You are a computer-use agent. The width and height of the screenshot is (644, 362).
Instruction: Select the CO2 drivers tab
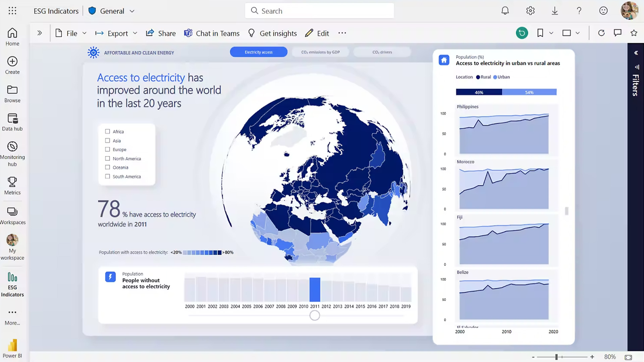pyautogui.click(x=382, y=52)
